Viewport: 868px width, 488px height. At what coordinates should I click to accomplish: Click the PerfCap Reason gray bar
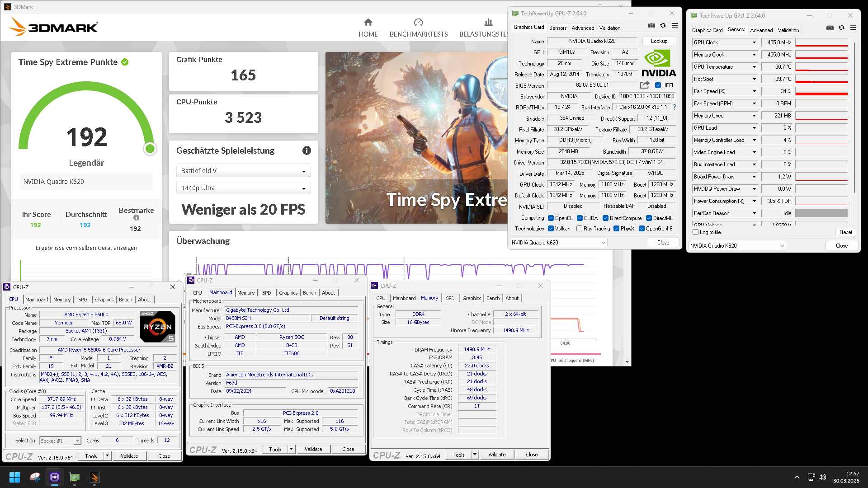click(821, 213)
